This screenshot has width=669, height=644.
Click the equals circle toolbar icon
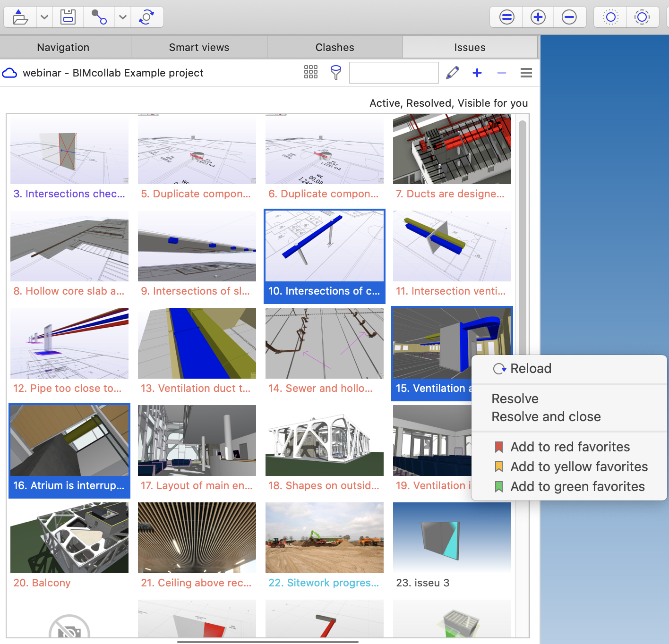(x=507, y=17)
